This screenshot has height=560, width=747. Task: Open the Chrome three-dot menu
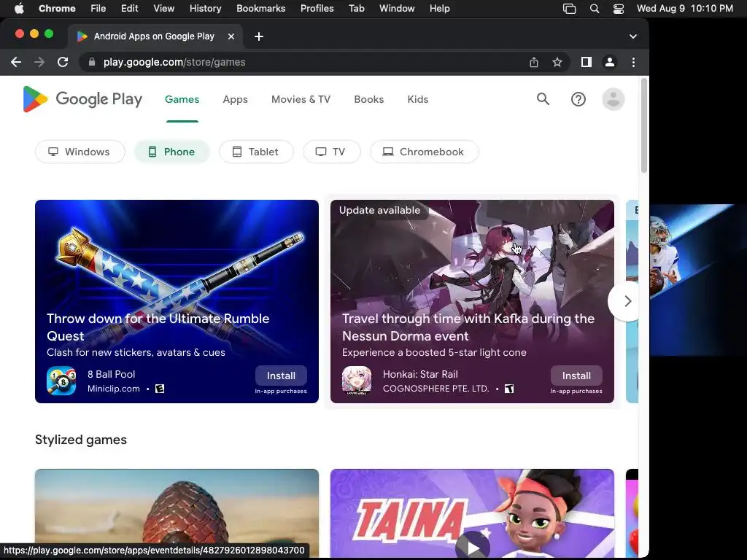coord(633,62)
